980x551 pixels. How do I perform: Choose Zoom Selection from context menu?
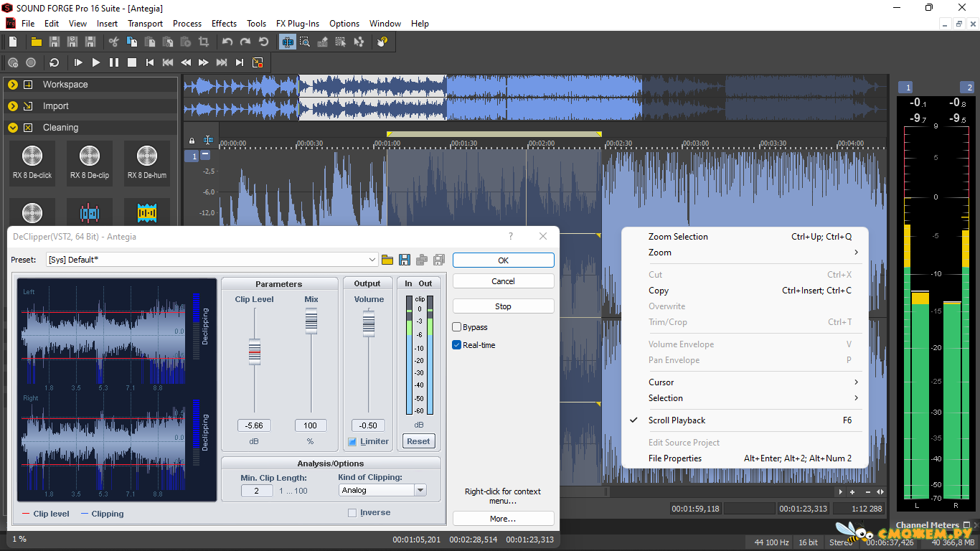click(x=744, y=237)
